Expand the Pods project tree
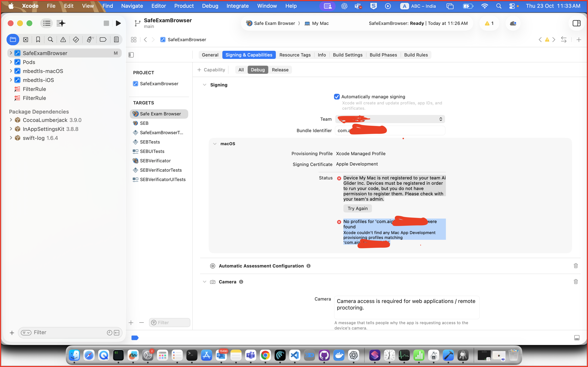The width and height of the screenshot is (588, 367). pyautogui.click(x=11, y=62)
